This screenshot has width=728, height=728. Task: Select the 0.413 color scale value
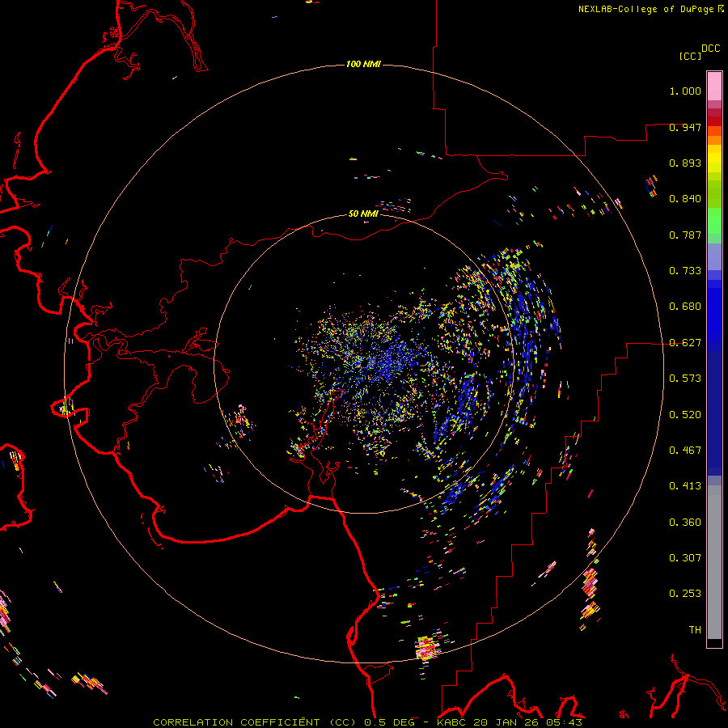[x=685, y=486]
